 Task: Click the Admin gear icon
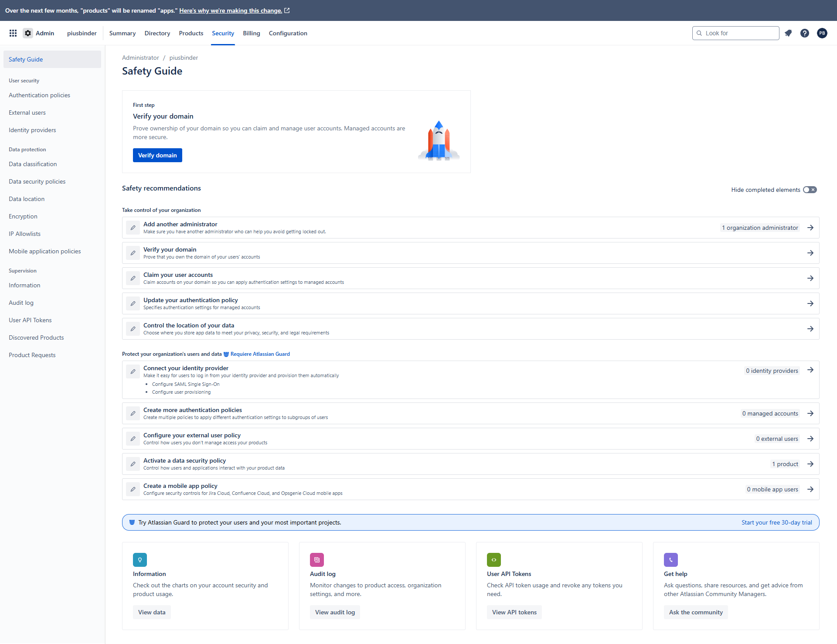click(x=28, y=33)
